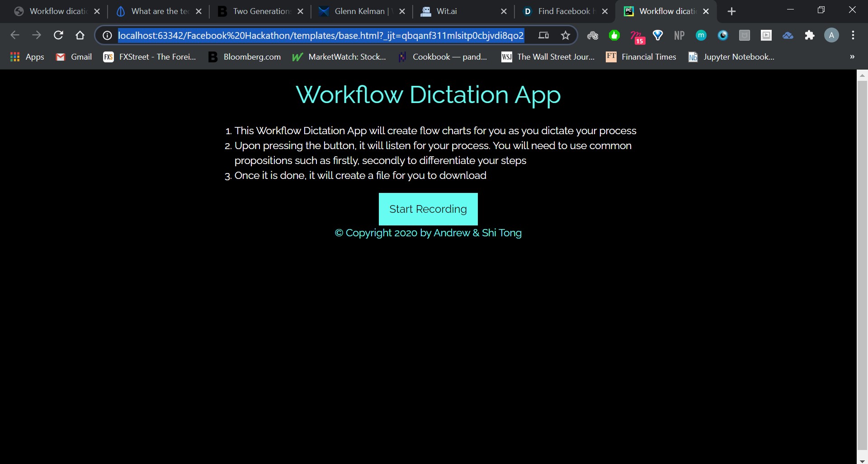
Task: Click the white square play-style extension icon
Action: 766,35
